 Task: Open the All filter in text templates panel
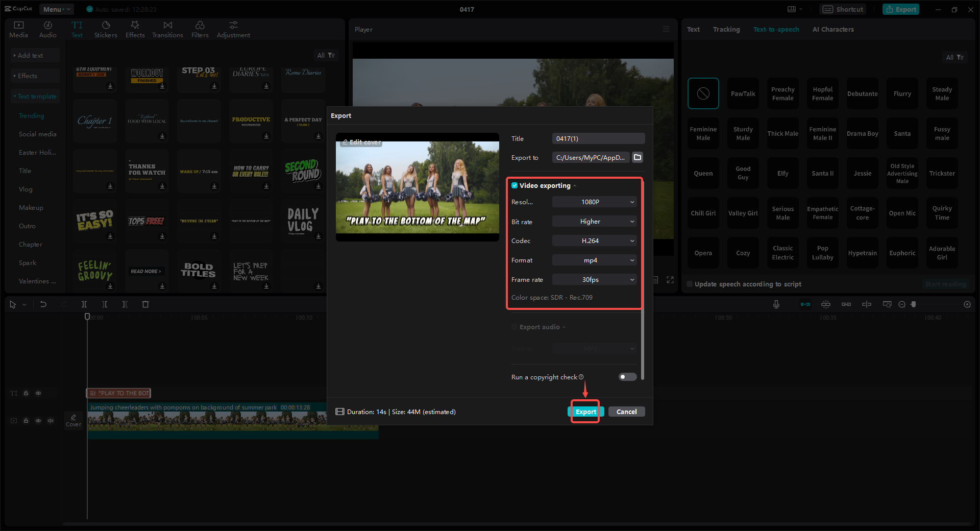point(326,55)
